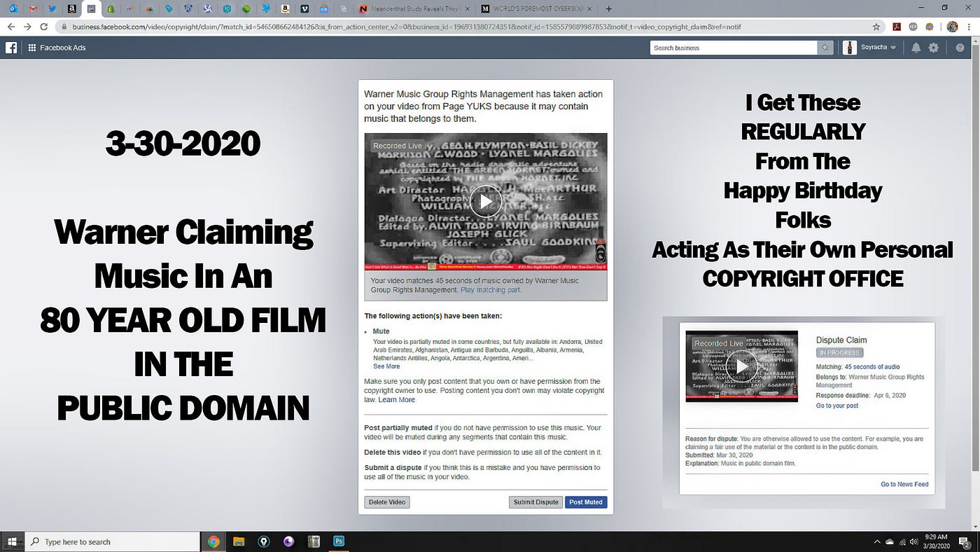
Task: Switch to the Vimeo tab
Action: 304,9
